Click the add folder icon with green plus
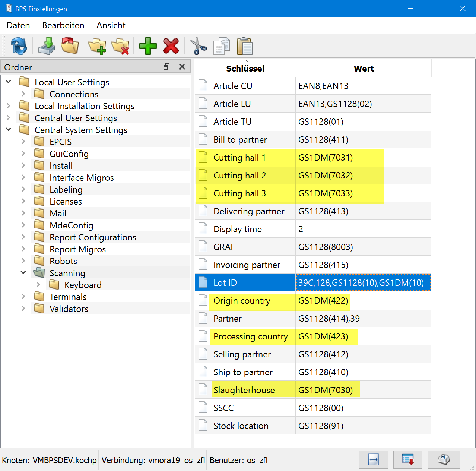Image resolution: width=476 pixels, height=471 pixels. click(x=97, y=46)
